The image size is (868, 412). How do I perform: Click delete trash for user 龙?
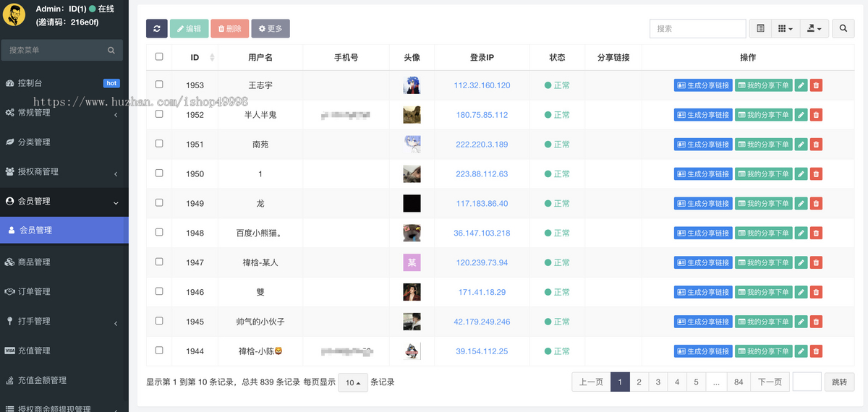[x=816, y=204]
